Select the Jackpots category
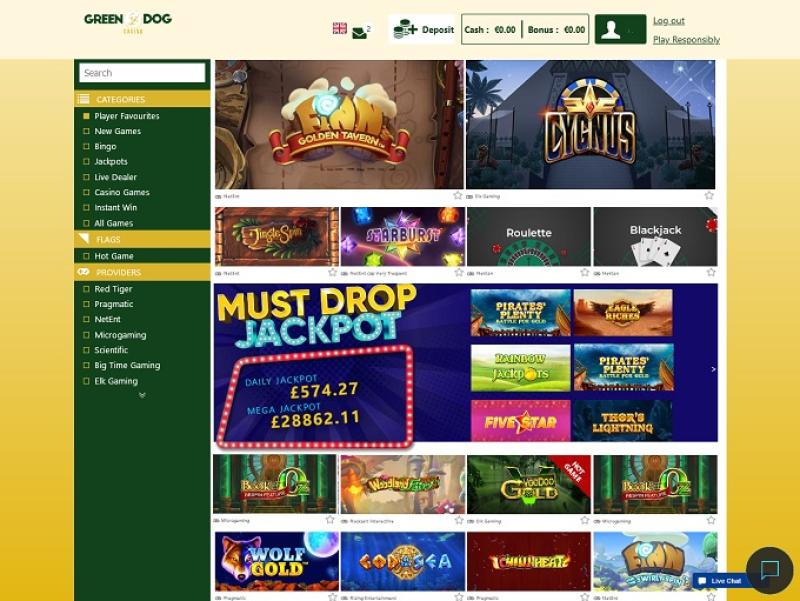 click(111, 161)
